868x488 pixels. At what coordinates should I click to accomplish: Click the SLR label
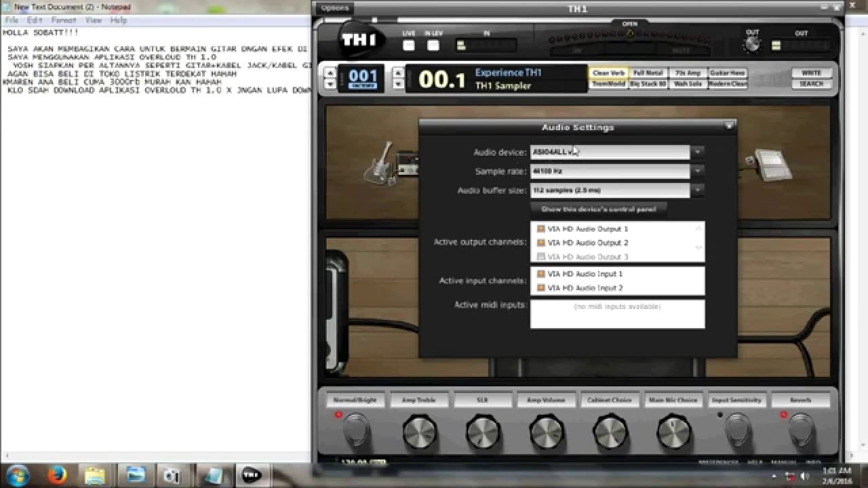[482, 400]
